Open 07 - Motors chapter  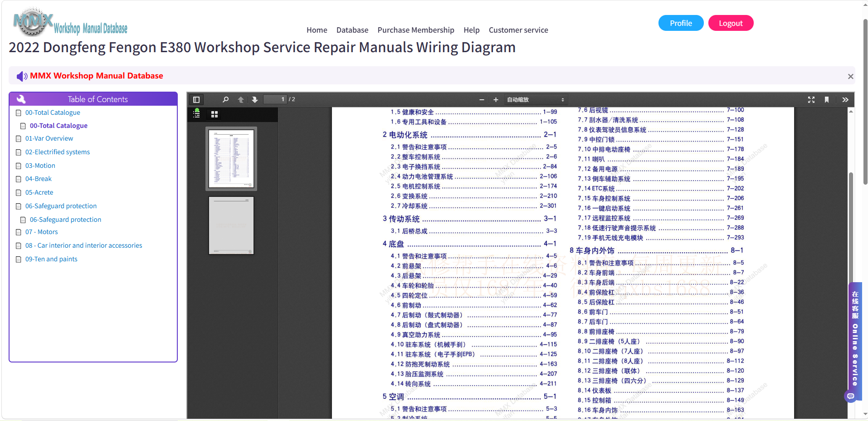(x=42, y=232)
